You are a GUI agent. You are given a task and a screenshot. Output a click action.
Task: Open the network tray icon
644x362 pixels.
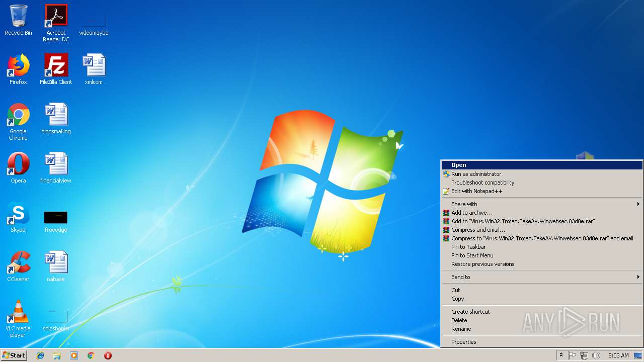click(584, 355)
